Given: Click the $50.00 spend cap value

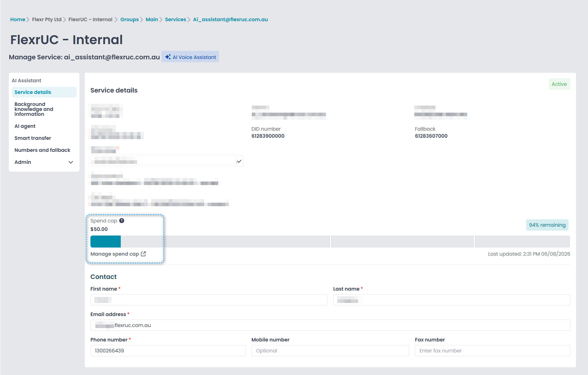Looking at the screenshot, I should point(99,229).
